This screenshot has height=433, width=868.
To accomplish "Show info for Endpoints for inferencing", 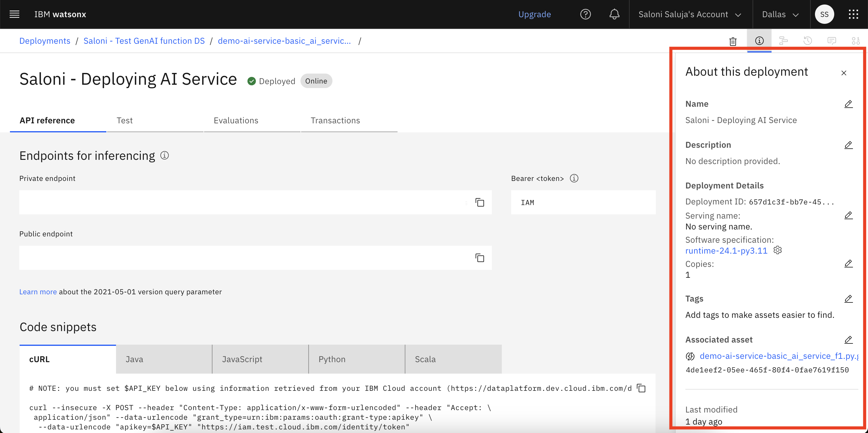I will coord(165,156).
